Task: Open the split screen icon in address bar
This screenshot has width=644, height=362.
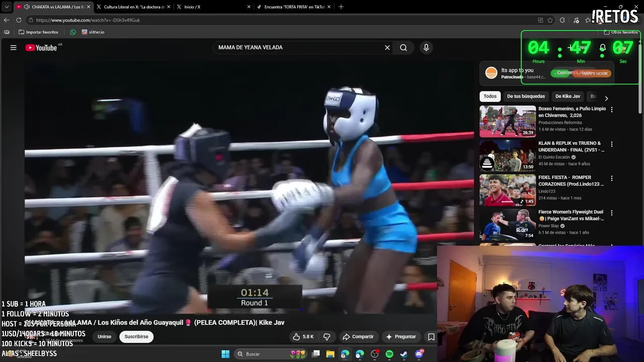Action: (540, 20)
